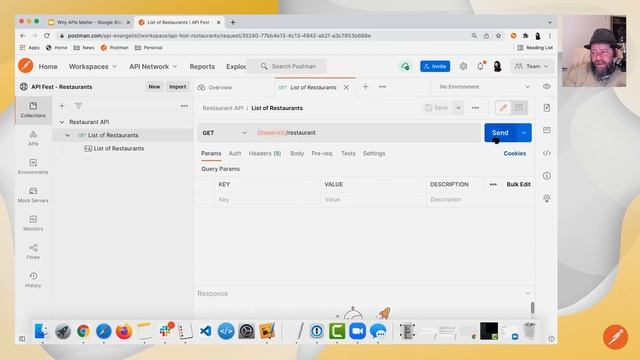Click the Save button

pyautogui.click(x=436, y=108)
